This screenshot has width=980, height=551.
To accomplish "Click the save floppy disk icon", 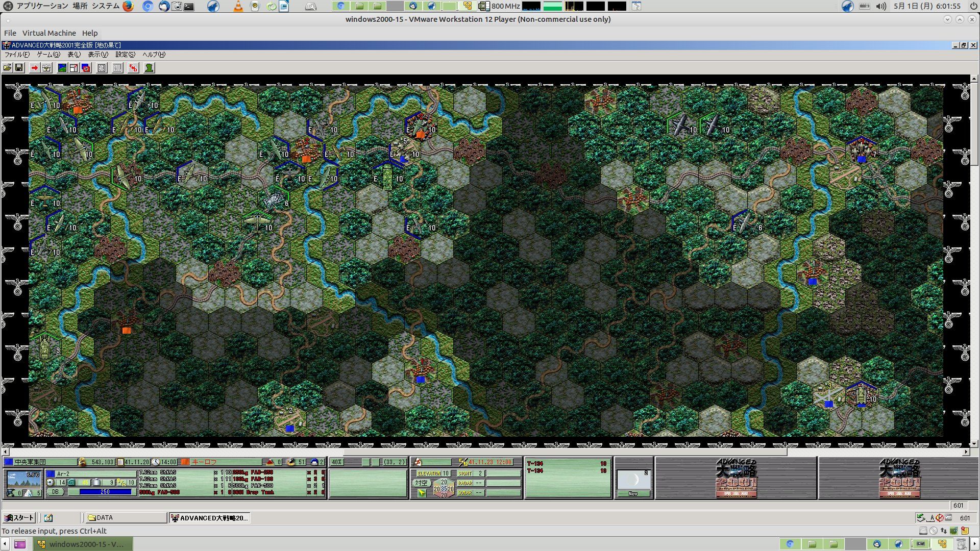I will (x=19, y=68).
